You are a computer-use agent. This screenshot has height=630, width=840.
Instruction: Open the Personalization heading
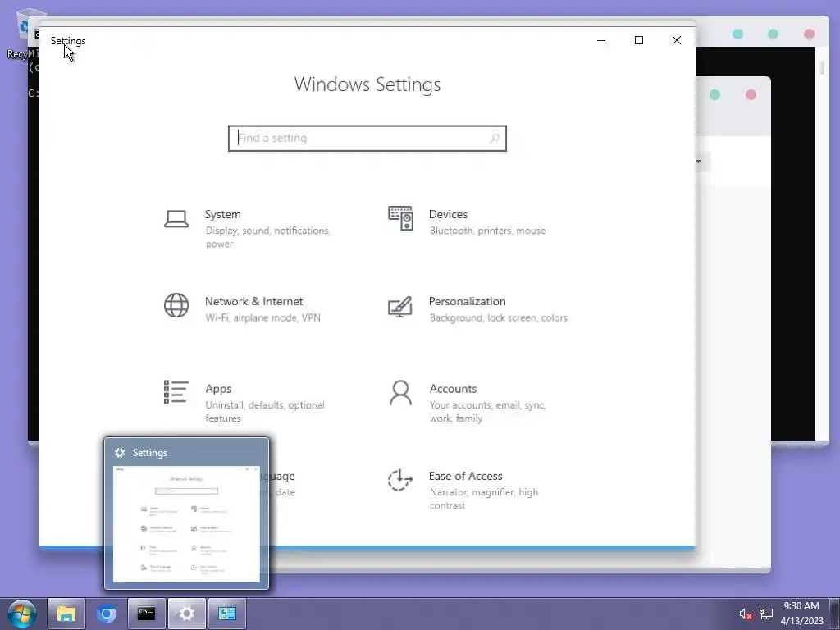click(x=467, y=301)
